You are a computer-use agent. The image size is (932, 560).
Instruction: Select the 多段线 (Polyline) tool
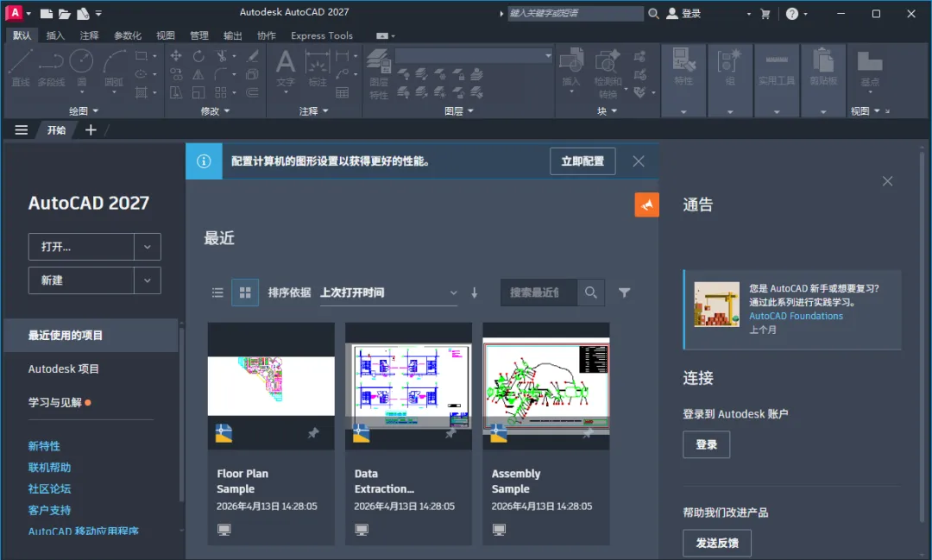pos(51,68)
